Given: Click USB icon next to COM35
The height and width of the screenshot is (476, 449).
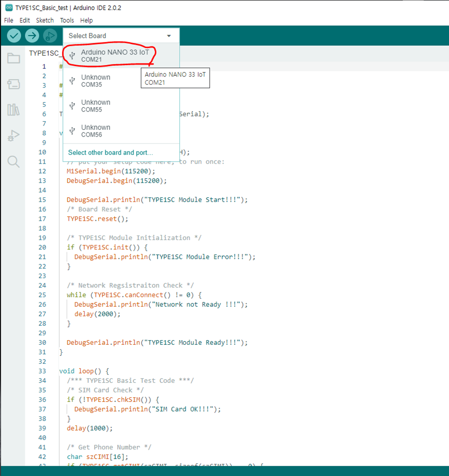Looking at the screenshot, I should 72,81.
